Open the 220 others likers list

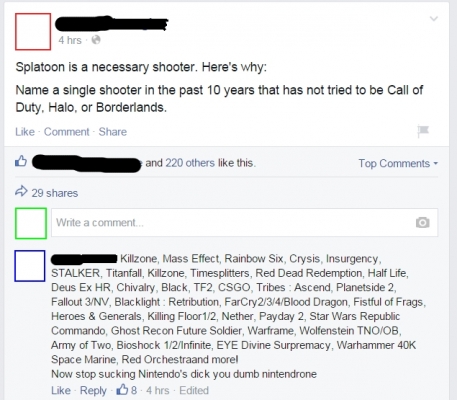tap(190, 163)
